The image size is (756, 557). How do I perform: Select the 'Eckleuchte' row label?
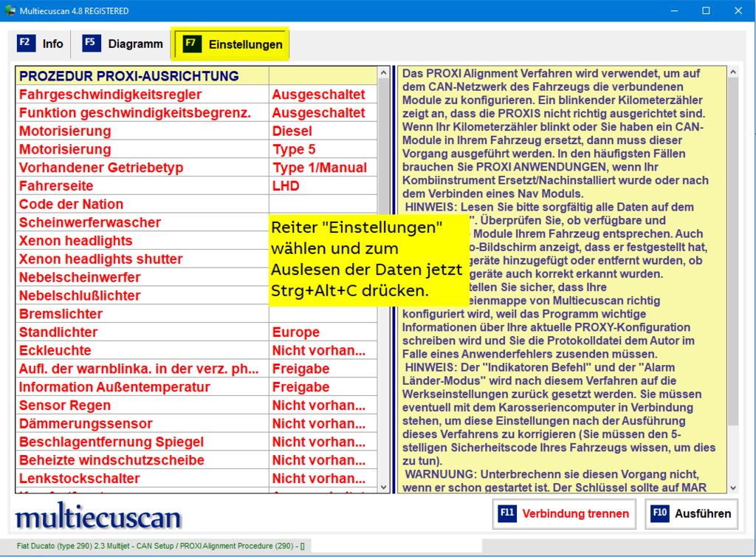(x=55, y=351)
